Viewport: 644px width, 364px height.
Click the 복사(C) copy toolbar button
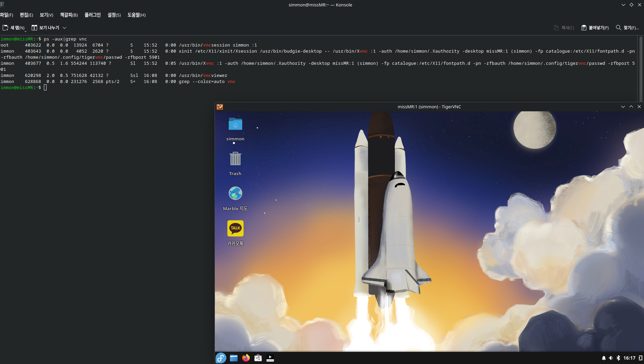(x=564, y=28)
